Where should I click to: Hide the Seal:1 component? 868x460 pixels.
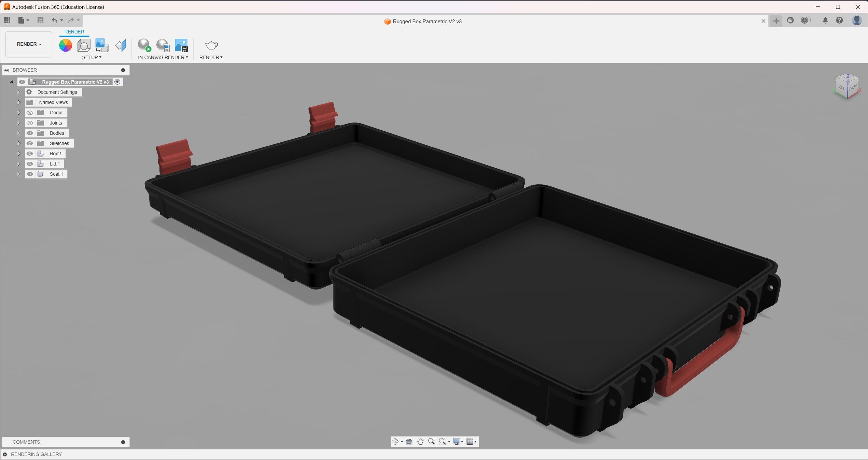pyautogui.click(x=30, y=174)
